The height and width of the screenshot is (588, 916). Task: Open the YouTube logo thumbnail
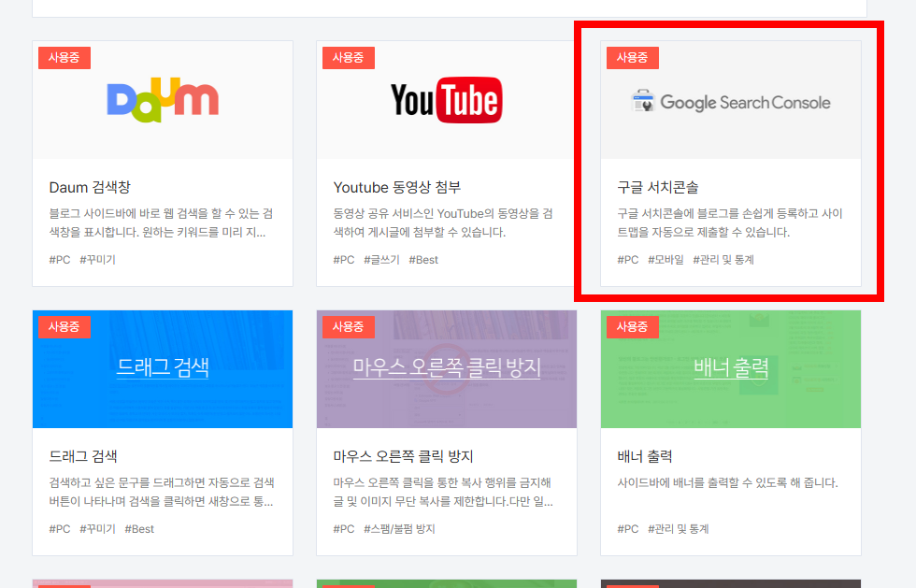pyautogui.click(x=447, y=100)
